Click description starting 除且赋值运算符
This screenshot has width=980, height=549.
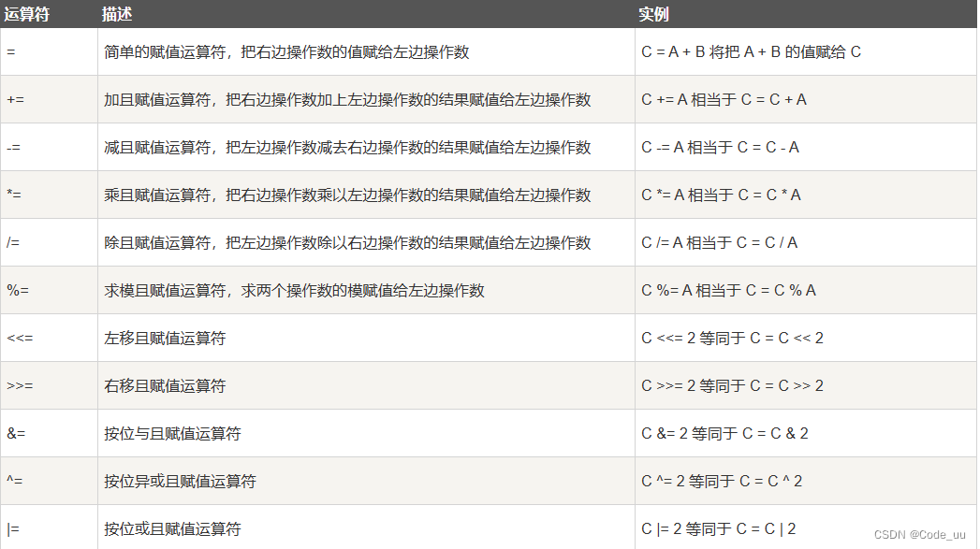(347, 242)
